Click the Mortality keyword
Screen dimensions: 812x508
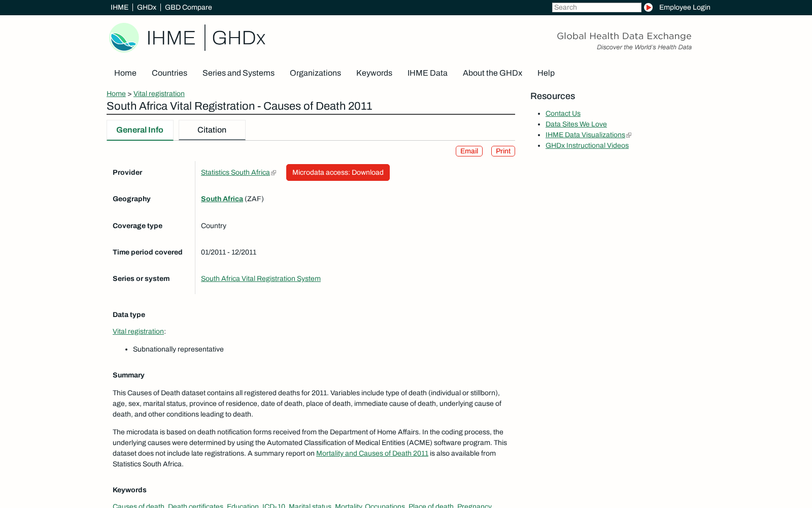coord(348,505)
